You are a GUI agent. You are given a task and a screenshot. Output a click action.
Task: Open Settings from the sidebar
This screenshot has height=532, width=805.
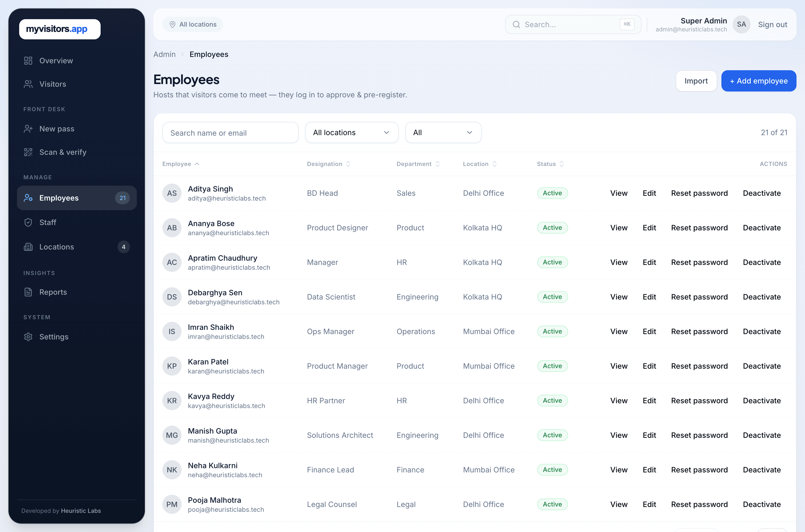pyautogui.click(x=77, y=337)
